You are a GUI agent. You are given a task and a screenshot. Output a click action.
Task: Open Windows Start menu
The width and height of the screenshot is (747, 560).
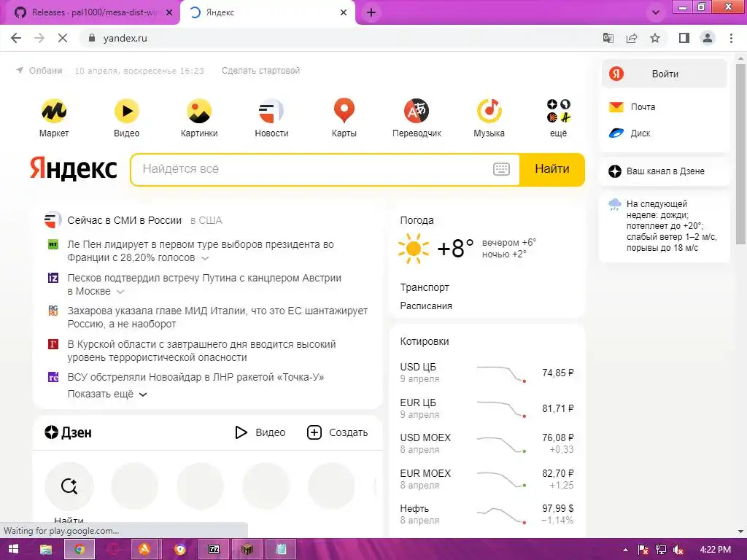[14, 549]
